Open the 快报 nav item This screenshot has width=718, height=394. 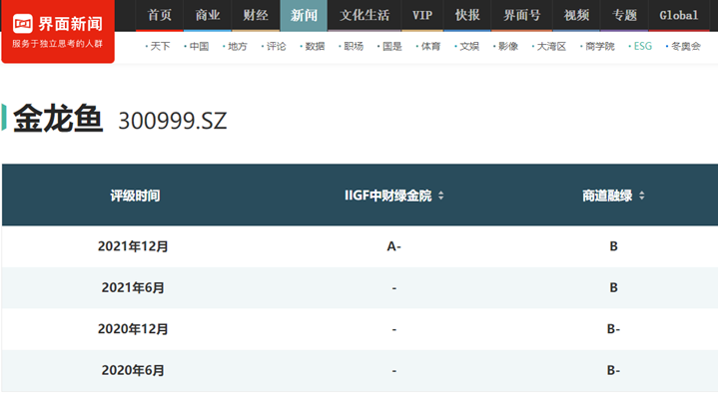click(467, 15)
